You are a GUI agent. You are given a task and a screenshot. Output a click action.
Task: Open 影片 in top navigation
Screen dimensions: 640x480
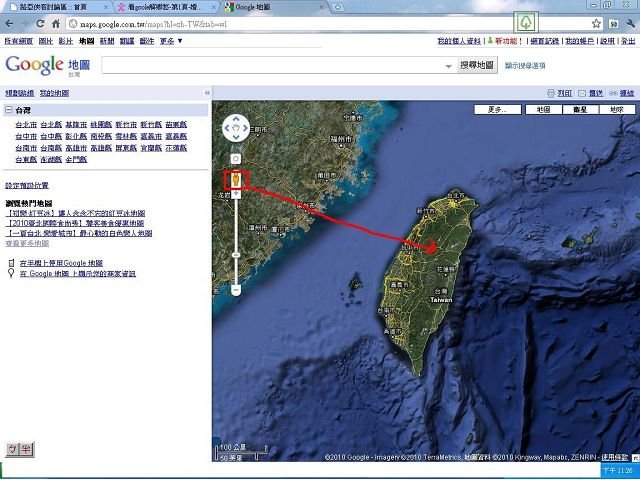[66, 41]
